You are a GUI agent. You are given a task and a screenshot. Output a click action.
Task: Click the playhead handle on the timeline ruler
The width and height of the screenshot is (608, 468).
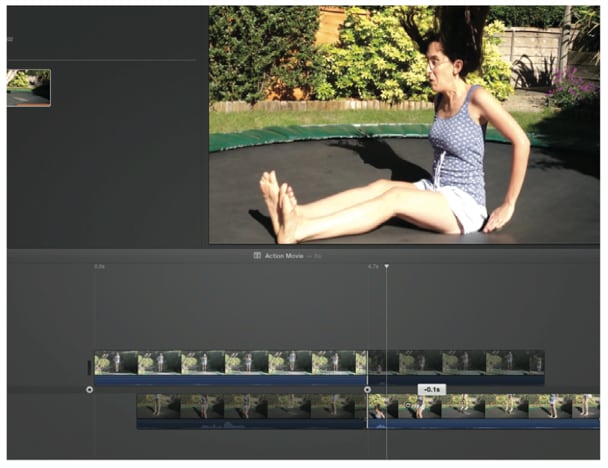(387, 266)
